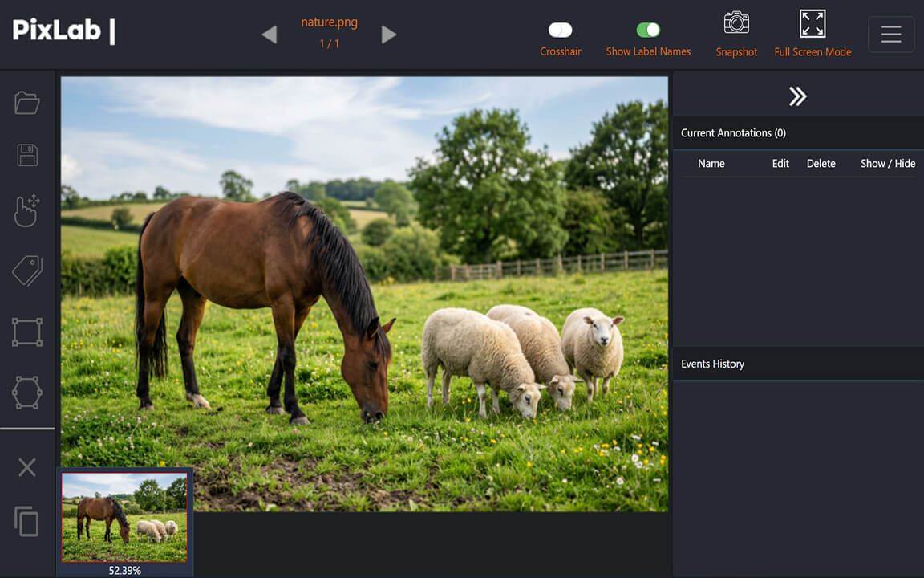Viewport: 924px width, 578px height.
Task: Click the save floppy disk icon
Action: pos(27,155)
